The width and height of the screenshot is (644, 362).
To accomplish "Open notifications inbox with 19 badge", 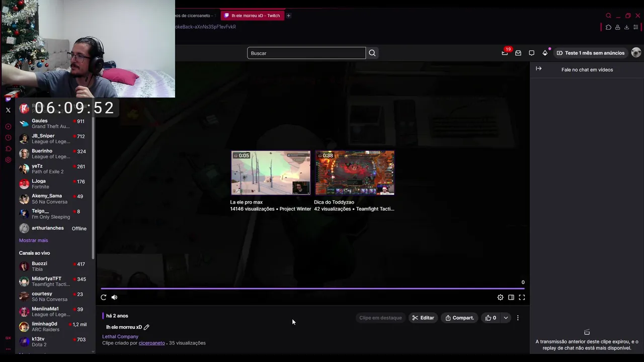I will tap(505, 52).
